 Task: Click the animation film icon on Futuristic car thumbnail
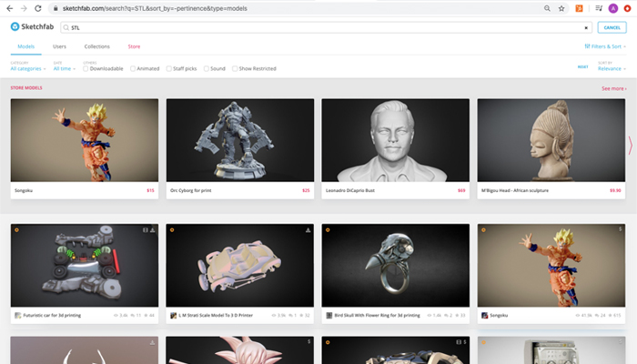pos(145,230)
